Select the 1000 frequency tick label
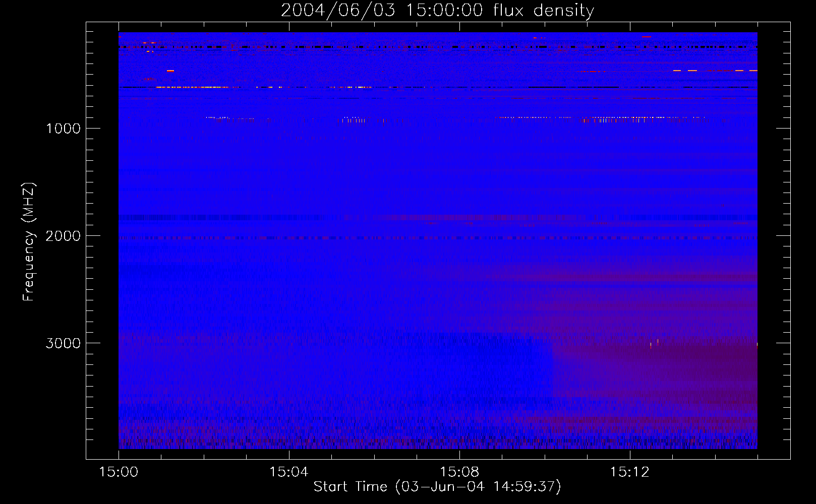 click(x=63, y=129)
